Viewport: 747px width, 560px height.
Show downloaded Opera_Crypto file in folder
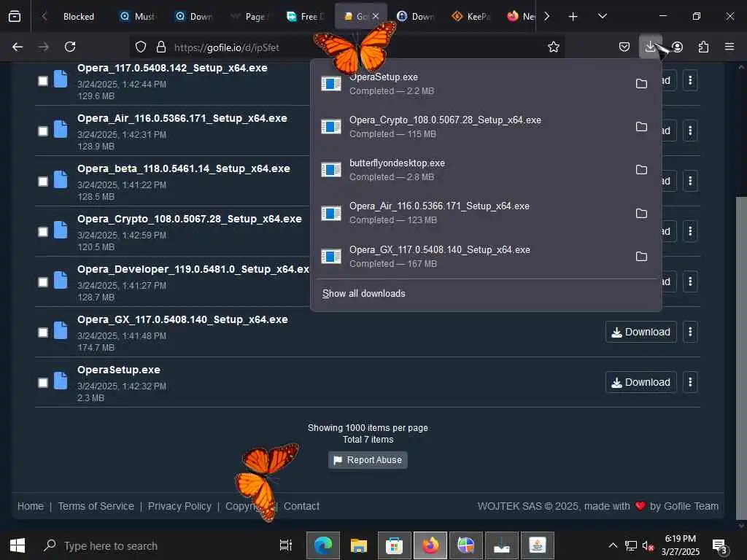pos(641,127)
